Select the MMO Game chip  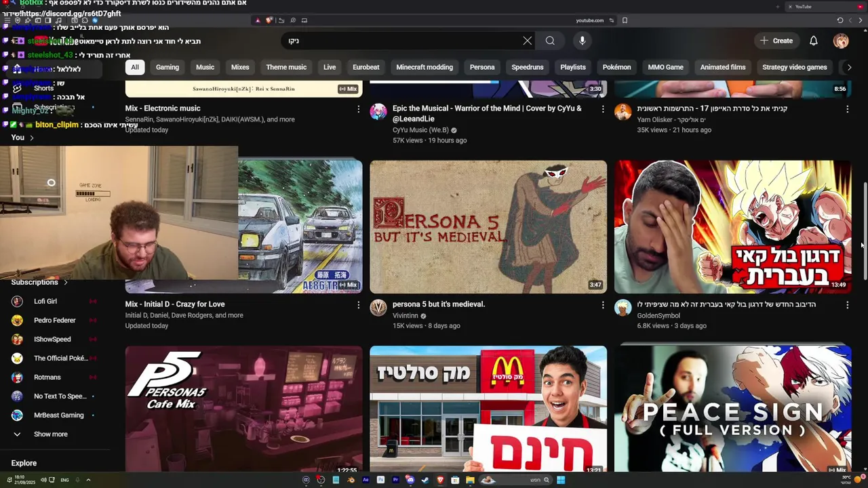(666, 67)
